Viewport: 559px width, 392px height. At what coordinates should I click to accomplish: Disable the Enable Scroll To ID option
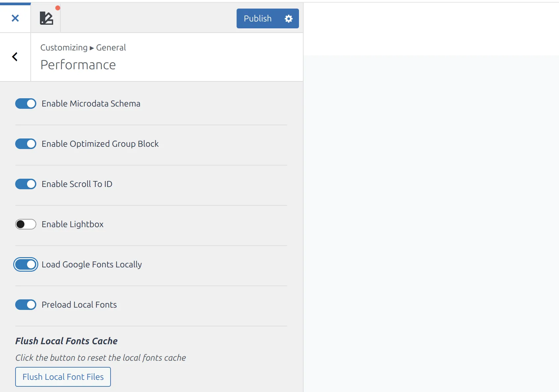[x=25, y=184]
